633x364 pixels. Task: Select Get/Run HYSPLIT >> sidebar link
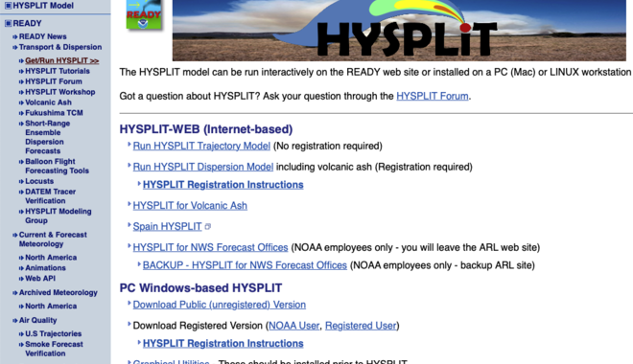click(x=61, y=60)
